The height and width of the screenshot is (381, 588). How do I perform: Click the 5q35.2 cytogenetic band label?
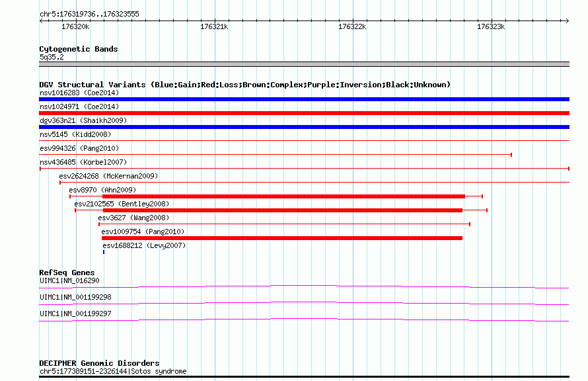(x=52, y=57)
